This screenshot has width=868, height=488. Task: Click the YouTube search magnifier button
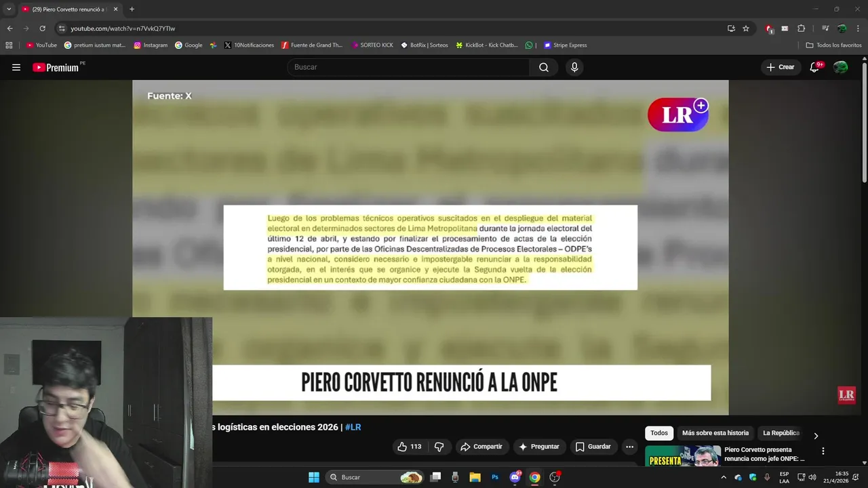point(544,67)
